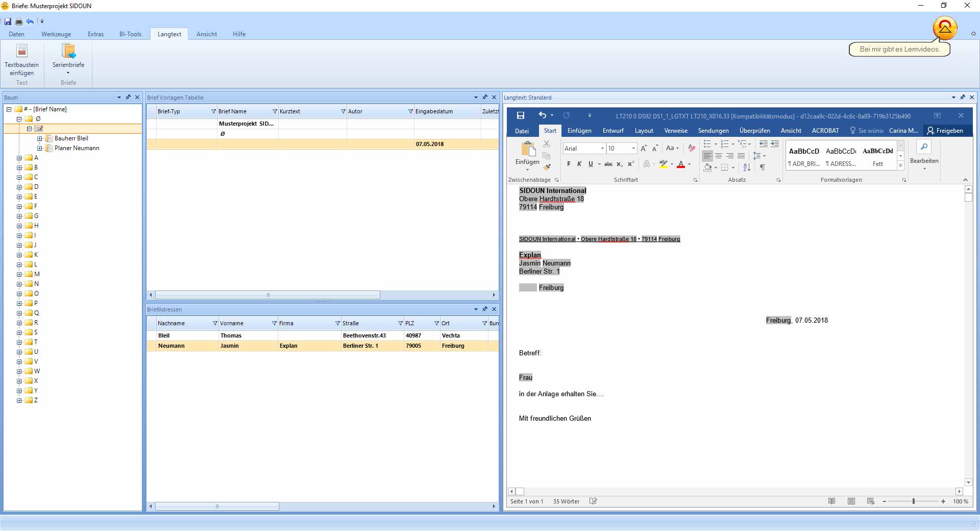
Task: Click the Textbaustein einfügen icon
Action: point(21,51)
